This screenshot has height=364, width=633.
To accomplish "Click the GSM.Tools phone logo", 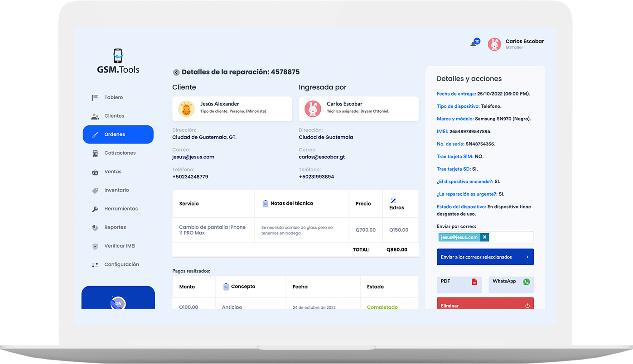I will pyautogui.click(x=118, y=57).
